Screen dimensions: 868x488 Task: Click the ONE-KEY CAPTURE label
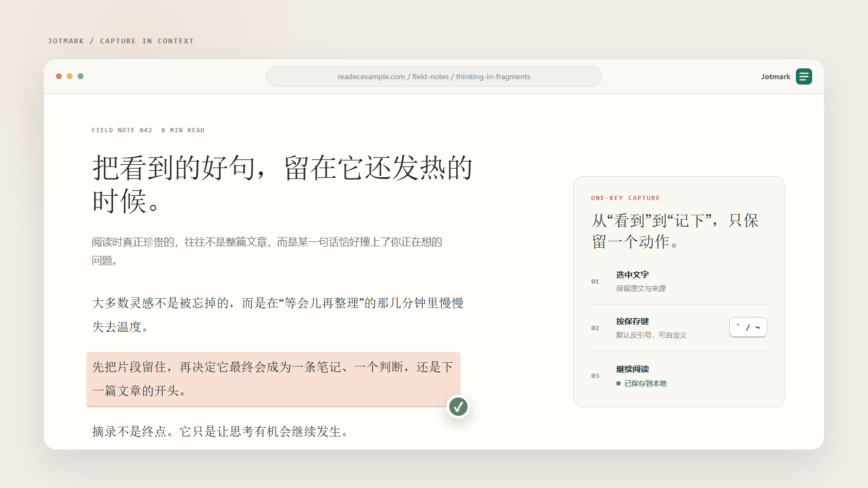[626, 198]
